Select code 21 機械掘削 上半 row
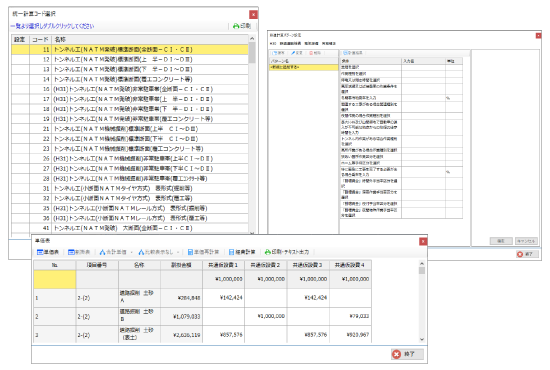 tap(130, 129)
